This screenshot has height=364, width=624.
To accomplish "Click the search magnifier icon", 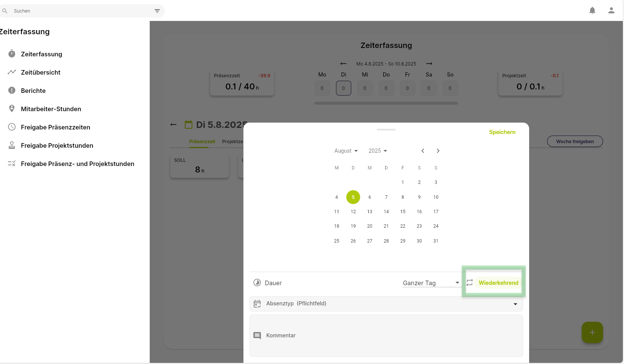I will click(x=5, y=11).
